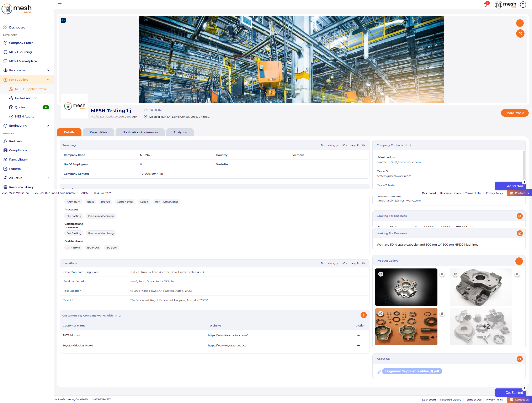Open the notifications bell
Viewport: 532px width, 403px height.
[485, 5]
